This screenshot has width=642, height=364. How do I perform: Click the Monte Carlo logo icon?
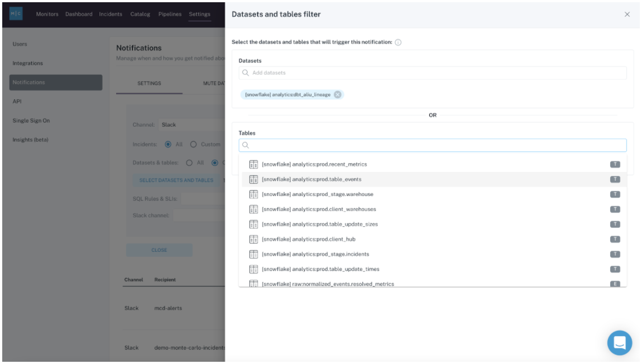tap(16, 13)
